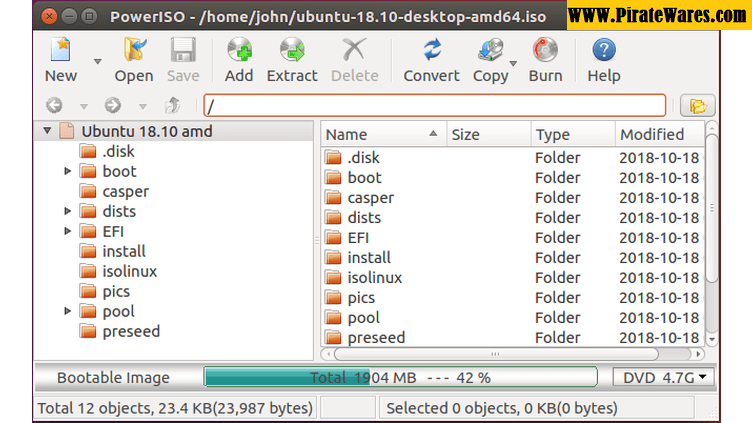This screenshot has height=423, width=752.
Task: Click the Extract toolbar icon
Action: tap(292, 50)
